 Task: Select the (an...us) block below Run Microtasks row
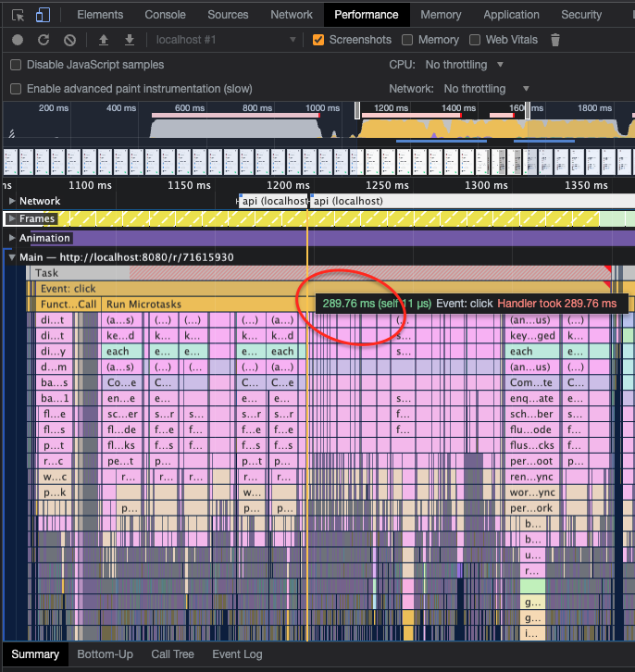[x=532, y=320]
